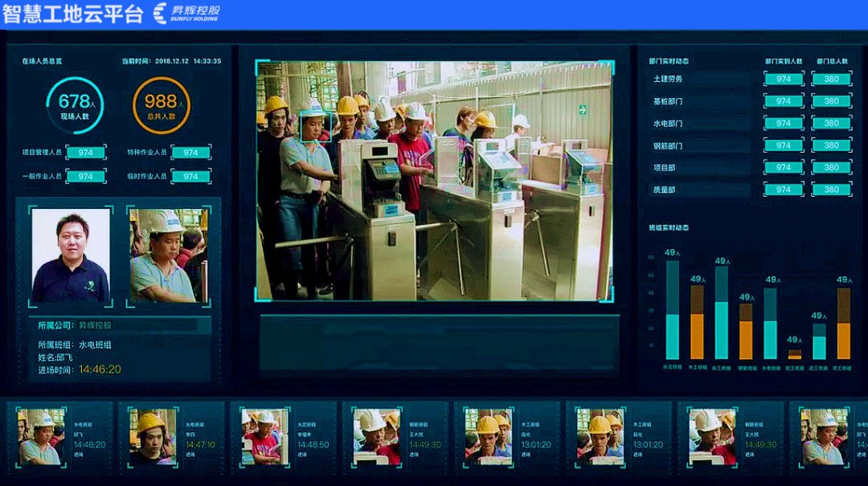Select the 质量部 department row
The height and width of the screenshot is (486, 868).
tap(699, 190)
